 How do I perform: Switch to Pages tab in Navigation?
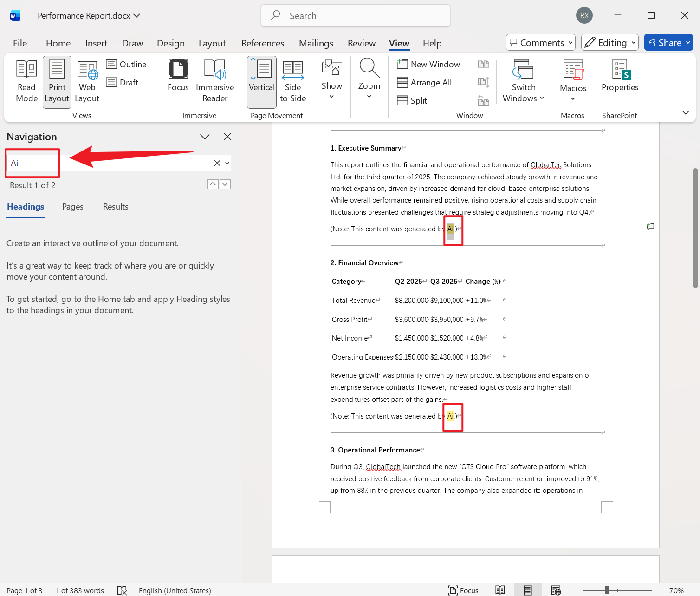(x=73, y=207)
